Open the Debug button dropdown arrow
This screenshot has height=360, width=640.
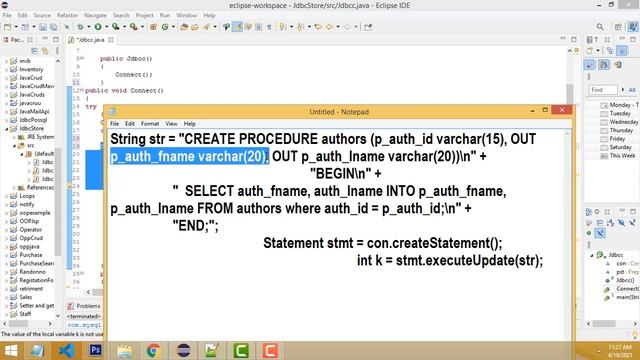tap(89, 27)
